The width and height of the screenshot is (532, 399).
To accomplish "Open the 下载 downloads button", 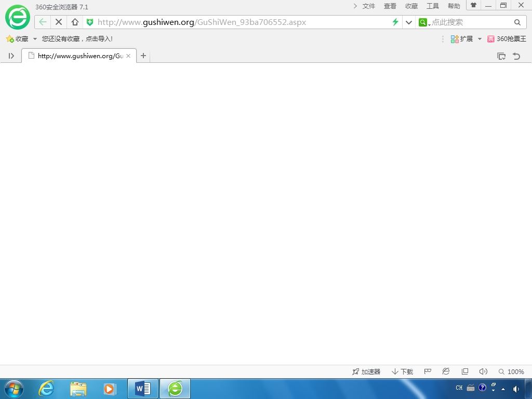I will [x=403, y=372].
